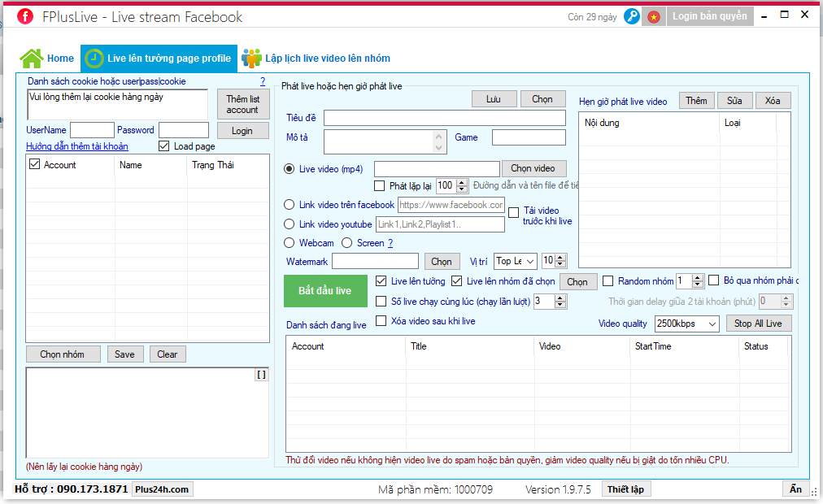Click the people group icon for scheduling
The image size is (823, 504).
[251, 59]
